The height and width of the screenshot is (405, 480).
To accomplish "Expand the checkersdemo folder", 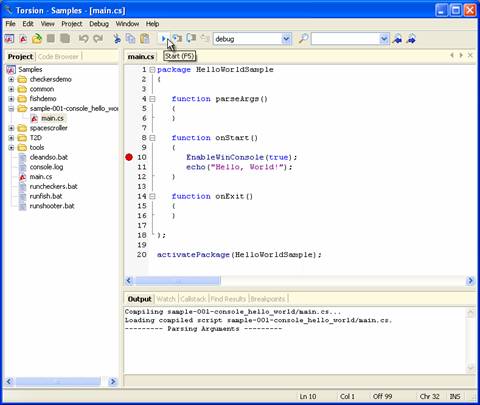I will (11, 79).
